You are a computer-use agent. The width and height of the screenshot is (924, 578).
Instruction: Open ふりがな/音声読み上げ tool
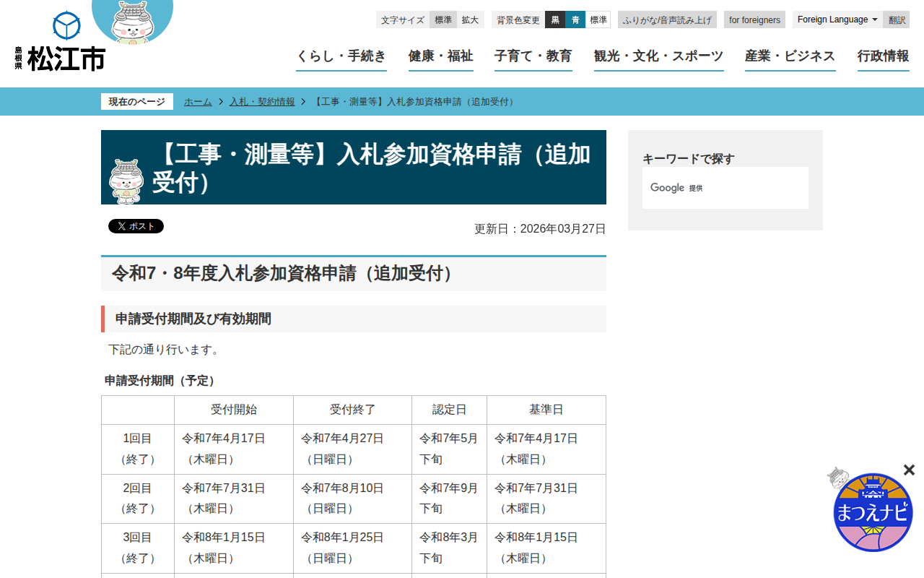click(667, 20)
